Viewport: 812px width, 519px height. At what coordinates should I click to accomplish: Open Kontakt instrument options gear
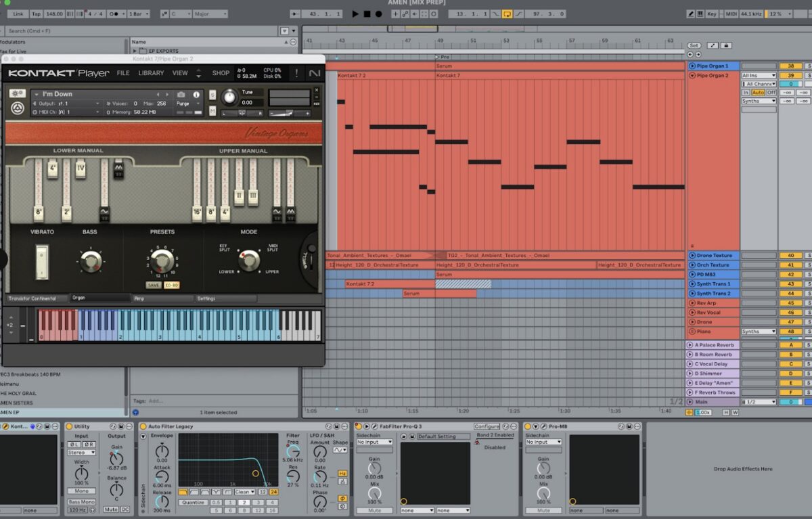[18, 93]
